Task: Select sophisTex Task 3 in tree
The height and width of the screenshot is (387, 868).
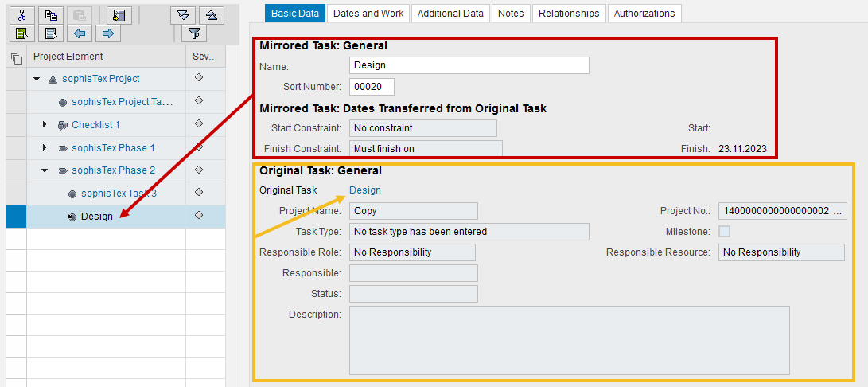Action: point(119,193)
